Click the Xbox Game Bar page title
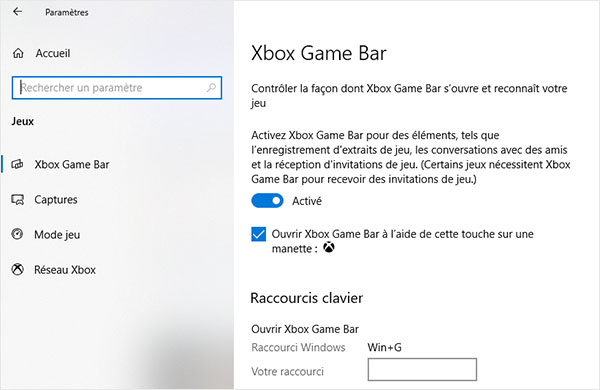This screenshot has width=600, height=390. point(319,53)
